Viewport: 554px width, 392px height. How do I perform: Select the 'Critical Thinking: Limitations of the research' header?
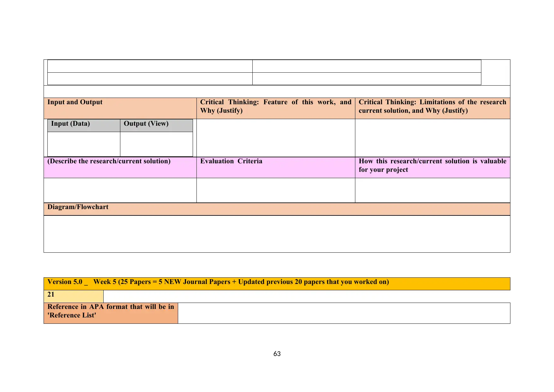(x=432, y=108)
